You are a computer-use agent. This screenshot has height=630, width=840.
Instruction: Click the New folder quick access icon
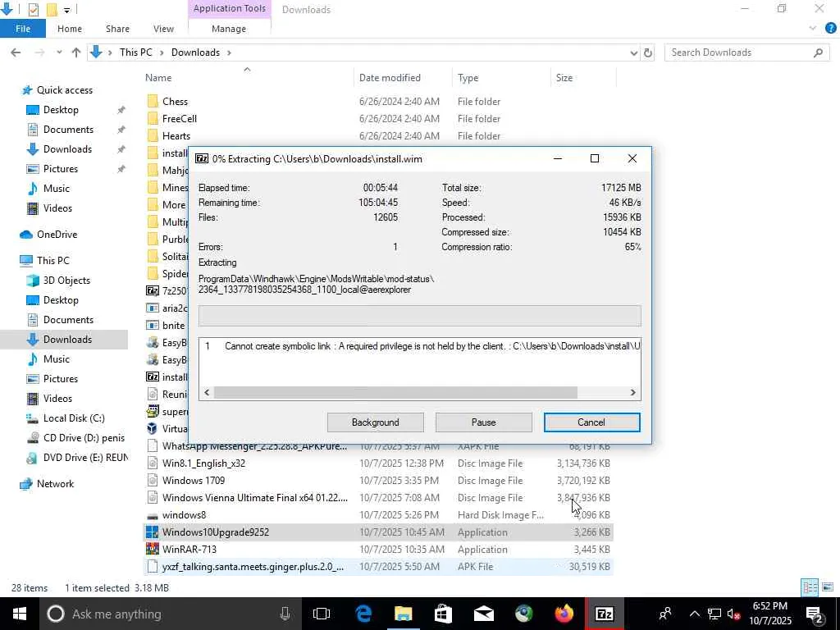[x=52, y=10]
